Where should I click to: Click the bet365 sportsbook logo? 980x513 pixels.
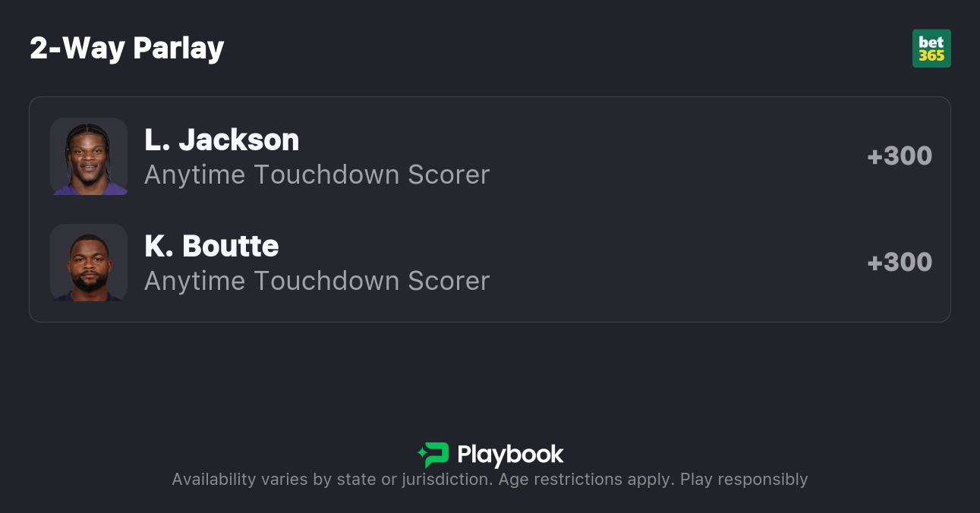pos(931,49)
